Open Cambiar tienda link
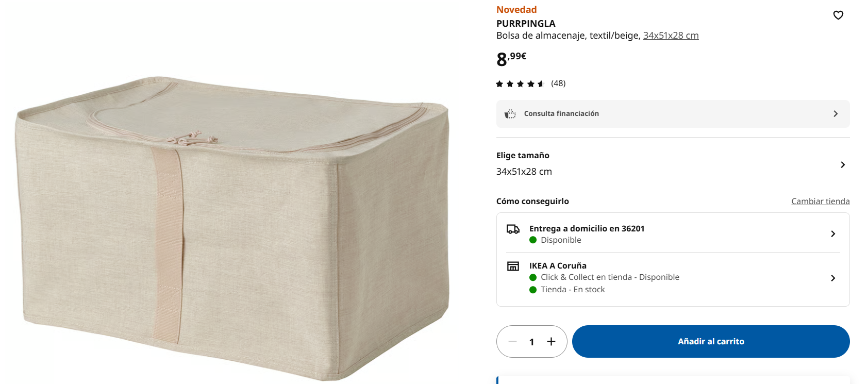 (x=821, y=201)
